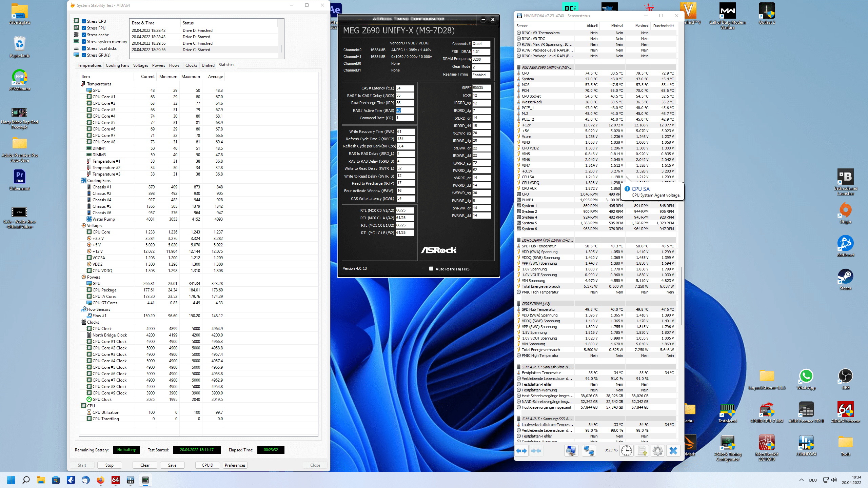Toggle Stress FPU checkbox

(x=84, y=28)
